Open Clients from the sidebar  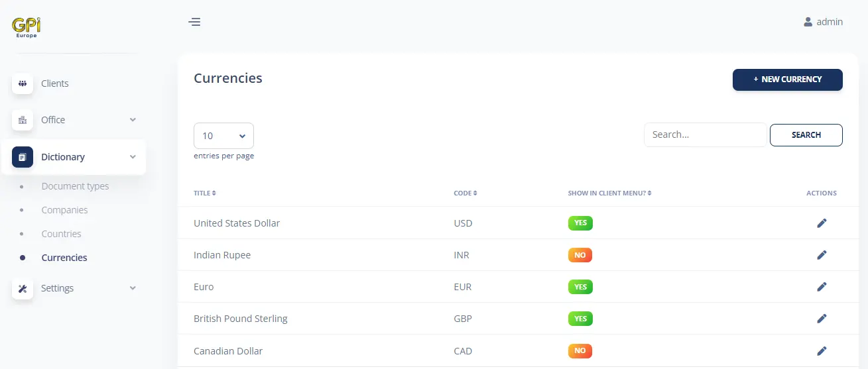coord(54,83)
